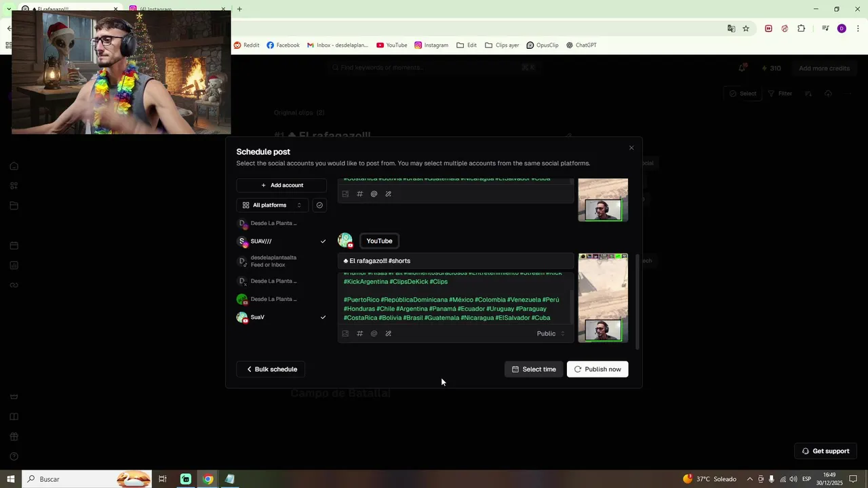This screenshot has height=488, width=868.
Task: Add mention icon in YouTube post toolbar
Action: tap(374, 333)
